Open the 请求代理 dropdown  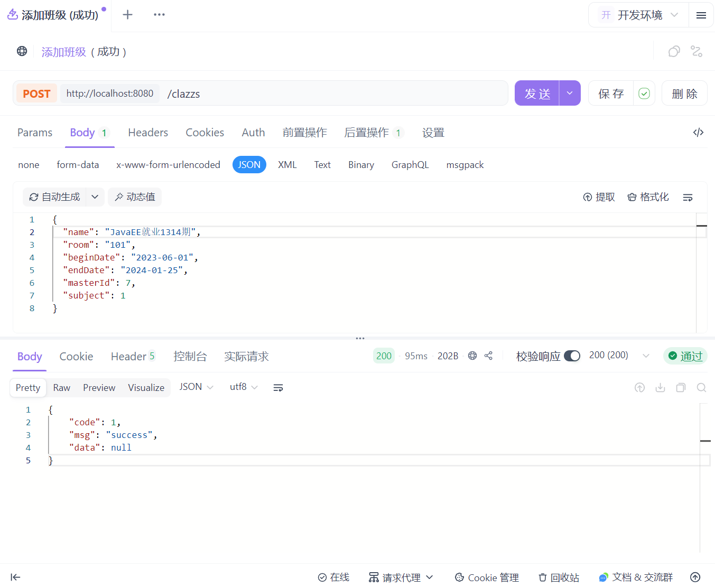pyautogui.click(x=401, y=577)
